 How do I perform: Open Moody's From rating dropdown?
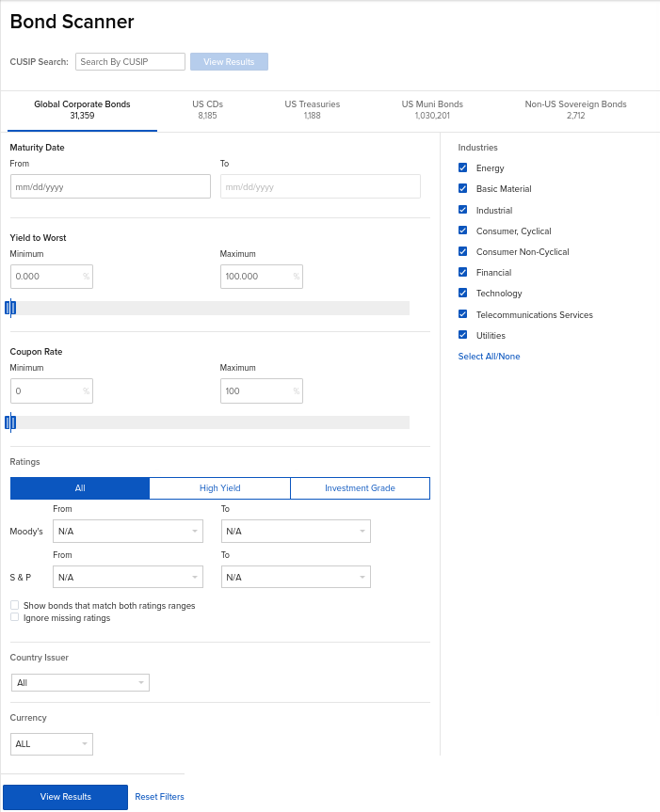tap(128, 532)
